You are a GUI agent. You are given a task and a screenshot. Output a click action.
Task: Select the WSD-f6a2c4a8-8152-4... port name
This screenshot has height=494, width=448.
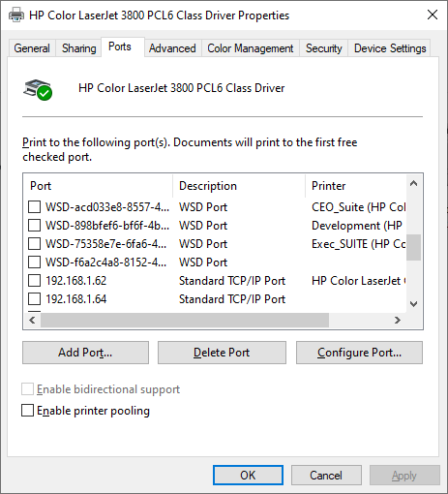point(106,262)
